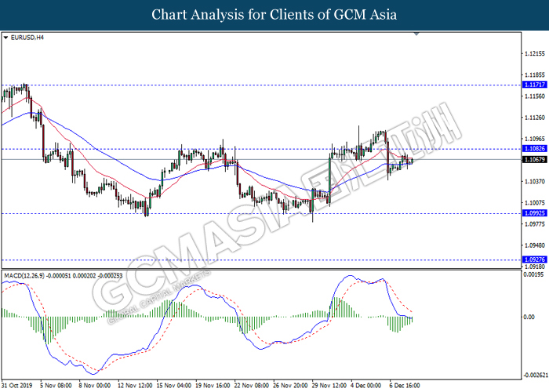The width and height of the screenshot is (549, 392).
Task: Click the Chart Analysis for Clients header title
Action: 274,15
